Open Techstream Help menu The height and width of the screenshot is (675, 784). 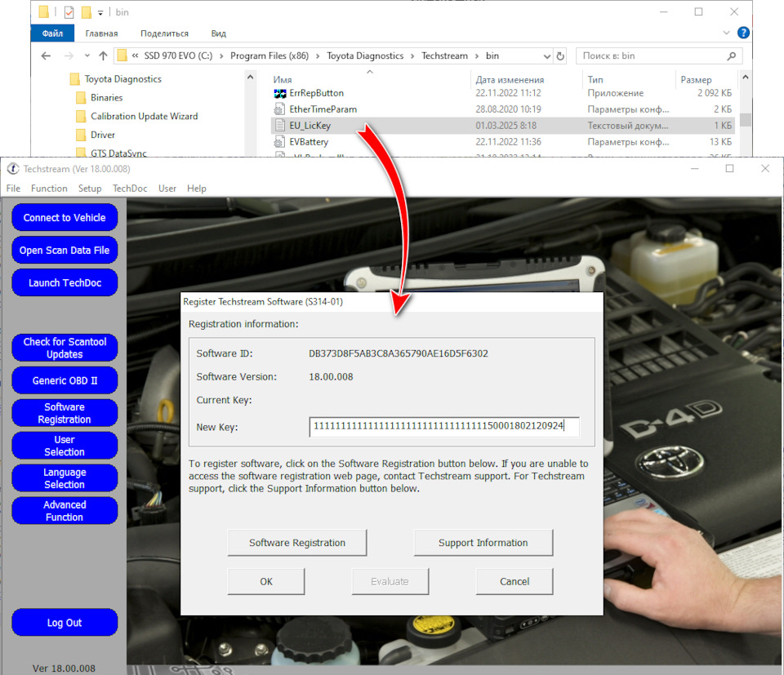click(197, 189)
